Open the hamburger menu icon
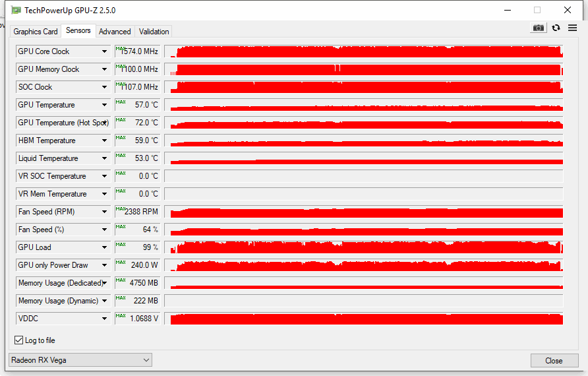 coord(572,28)
